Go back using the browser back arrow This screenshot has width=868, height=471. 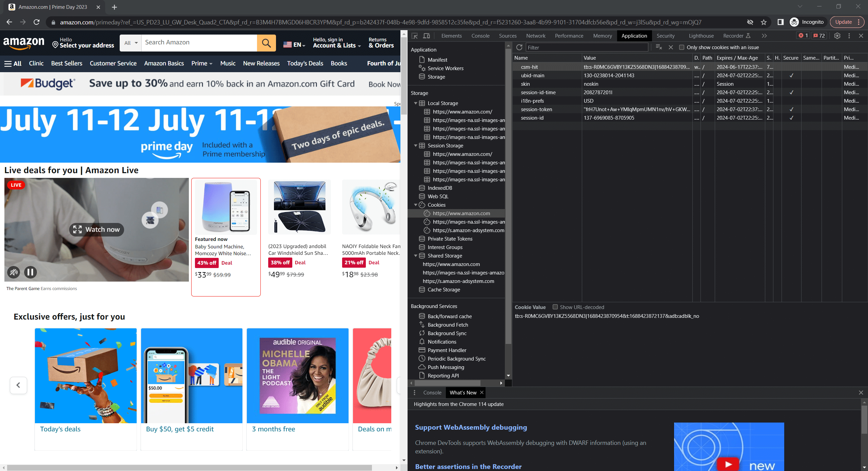(9, 22)
